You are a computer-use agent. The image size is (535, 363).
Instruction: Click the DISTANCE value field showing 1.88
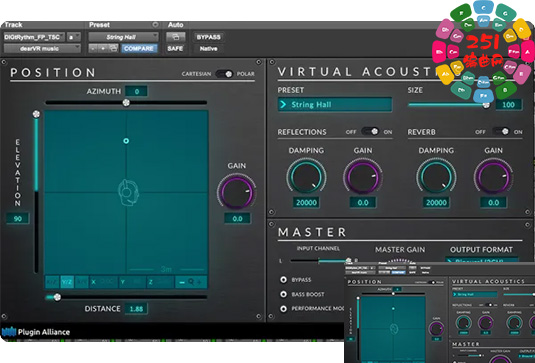[136, 309]
